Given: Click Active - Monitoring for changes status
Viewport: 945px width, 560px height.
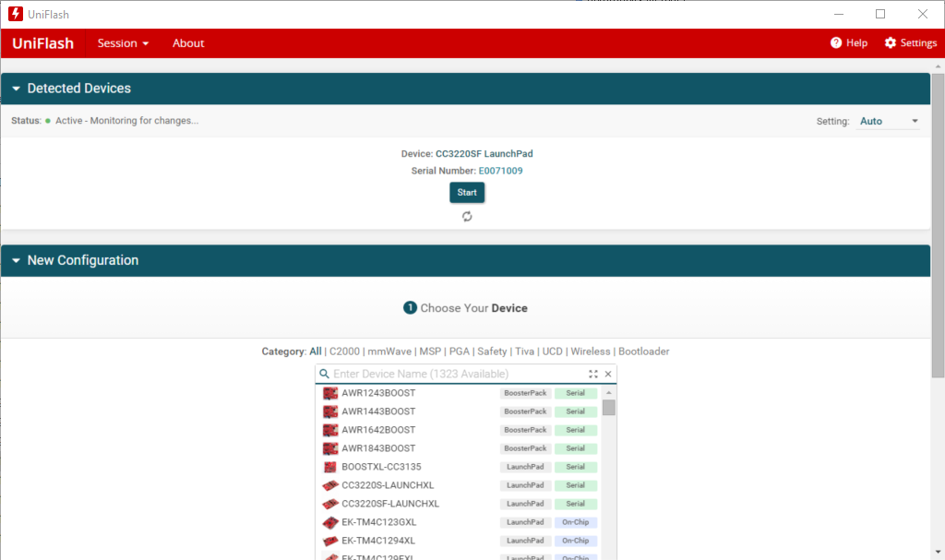Looking at the screenshot, I should 126,121.
